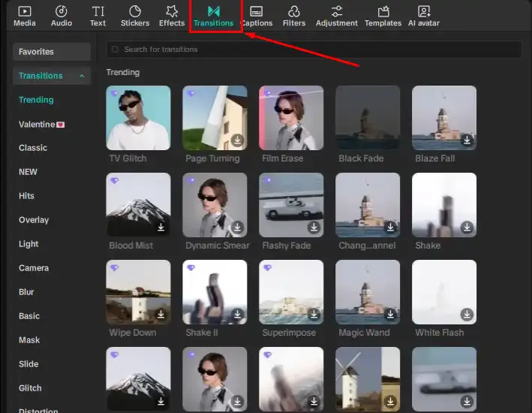Open the Filters panel icon
532x413 pixels.
tap(294, 12)
